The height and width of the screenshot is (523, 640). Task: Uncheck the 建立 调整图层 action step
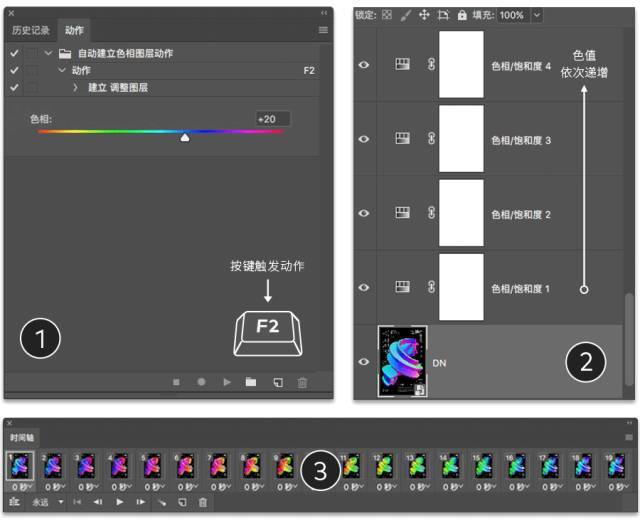(14, 88)
